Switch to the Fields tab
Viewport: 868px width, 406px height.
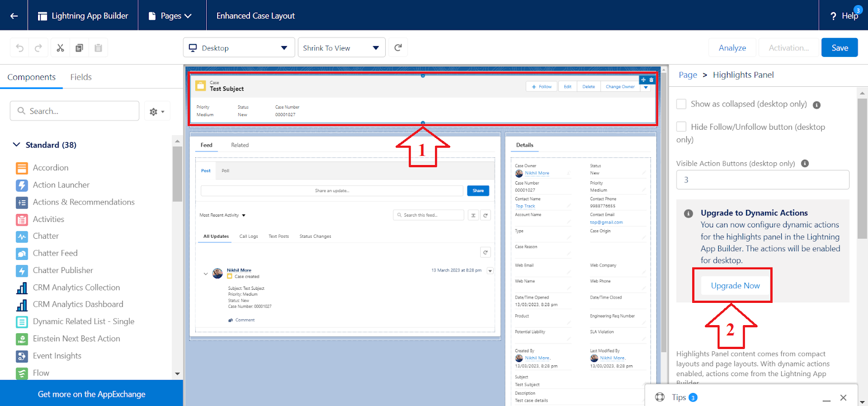[x=81, y=77]
